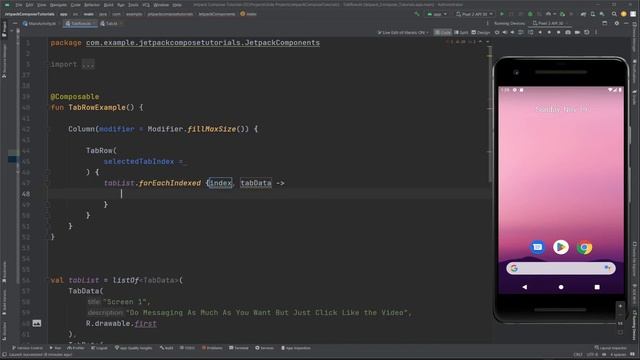Switch to the Running Devices tab
This screenshot has width=640, height=360.
pyautogui.click(x=509, y=23)
